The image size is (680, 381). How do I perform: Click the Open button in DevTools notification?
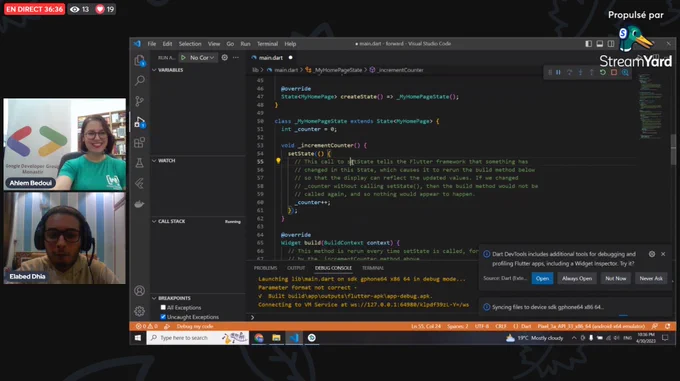(x=543, y=278)
